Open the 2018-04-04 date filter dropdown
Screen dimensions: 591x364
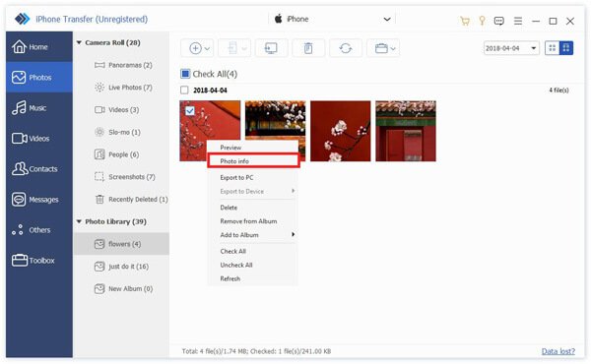point(511,48)
